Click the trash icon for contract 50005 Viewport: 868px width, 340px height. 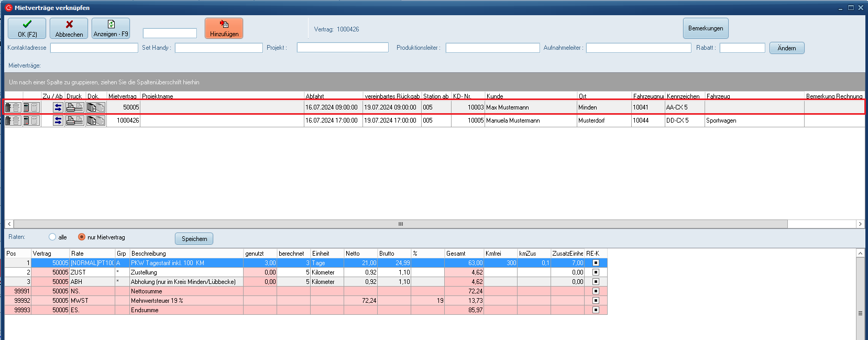[x=8, y=107]
